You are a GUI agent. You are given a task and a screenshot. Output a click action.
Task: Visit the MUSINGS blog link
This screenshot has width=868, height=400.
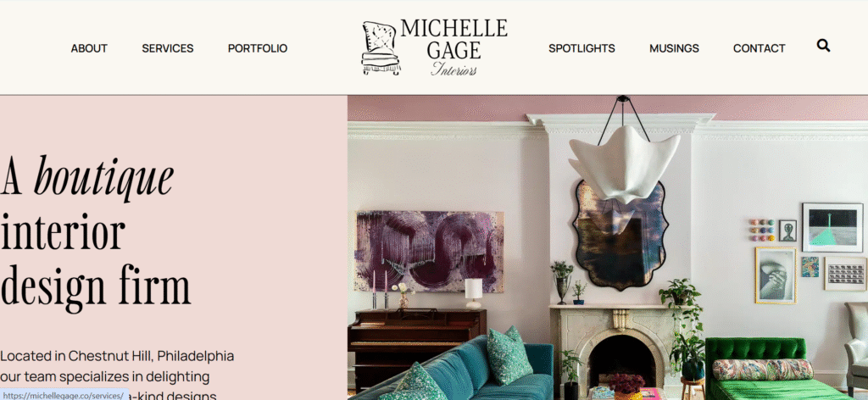click(x=674, y=48)
